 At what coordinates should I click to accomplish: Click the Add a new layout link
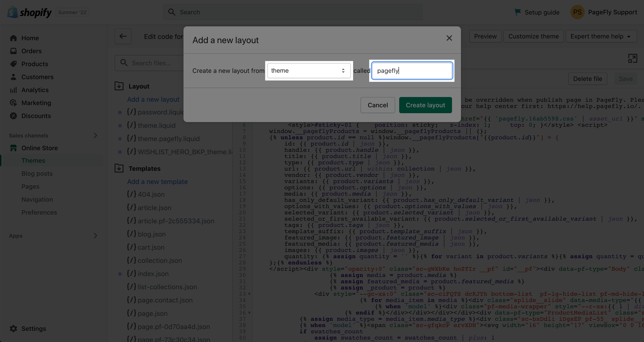(x=153, y=99)
